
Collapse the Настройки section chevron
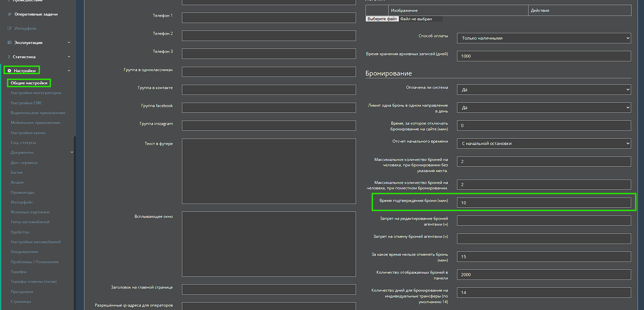[x=69, y=71]
